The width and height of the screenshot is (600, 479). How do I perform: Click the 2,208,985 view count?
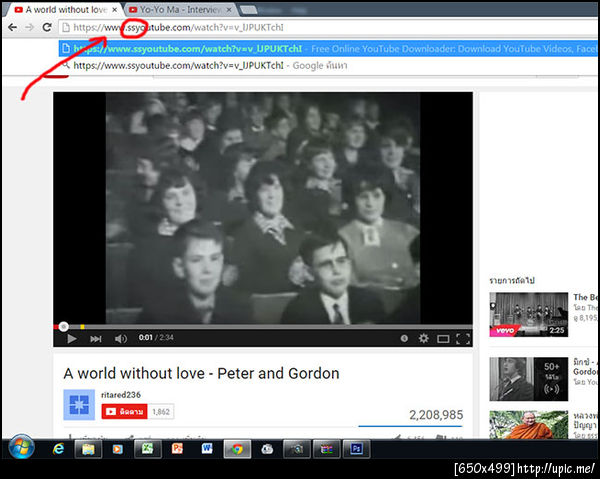click(436, 414)
